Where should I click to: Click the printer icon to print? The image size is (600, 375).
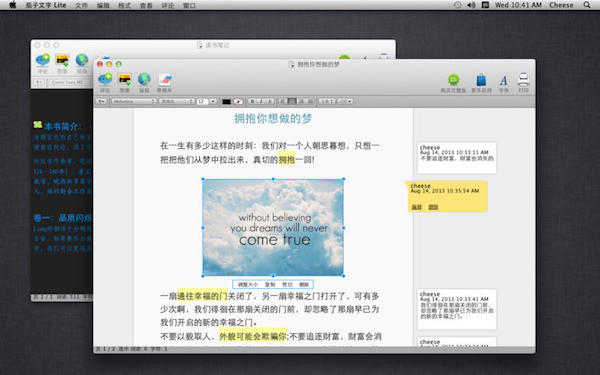[523, 80]
